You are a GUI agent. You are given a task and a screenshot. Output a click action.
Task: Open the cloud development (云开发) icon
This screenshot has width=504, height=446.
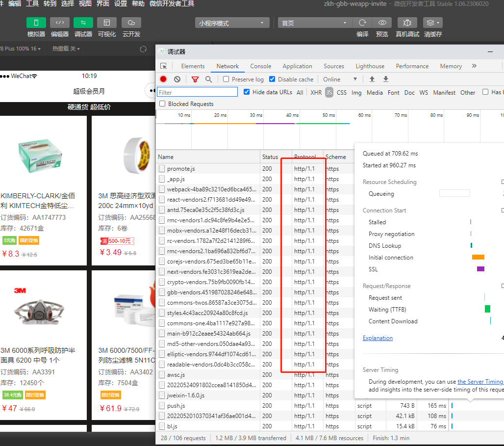click(x=131, y=23)
